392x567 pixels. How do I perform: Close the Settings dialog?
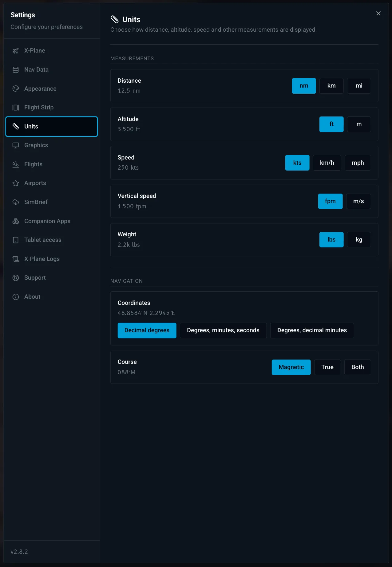378,13
